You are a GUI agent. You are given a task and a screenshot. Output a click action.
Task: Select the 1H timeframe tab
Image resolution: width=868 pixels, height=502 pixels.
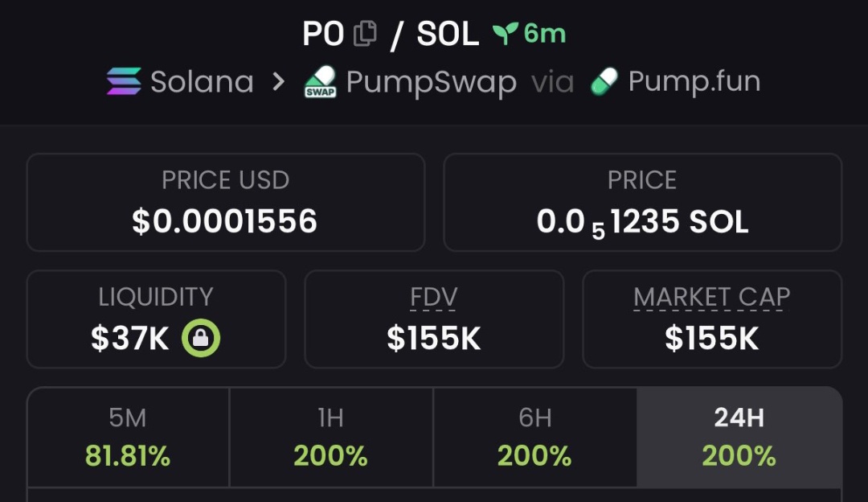click(x=331, y=437)
